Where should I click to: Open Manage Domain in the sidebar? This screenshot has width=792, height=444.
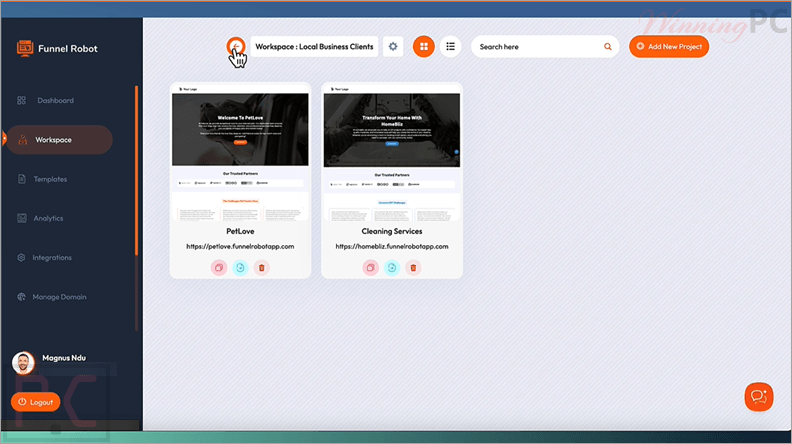60,297
